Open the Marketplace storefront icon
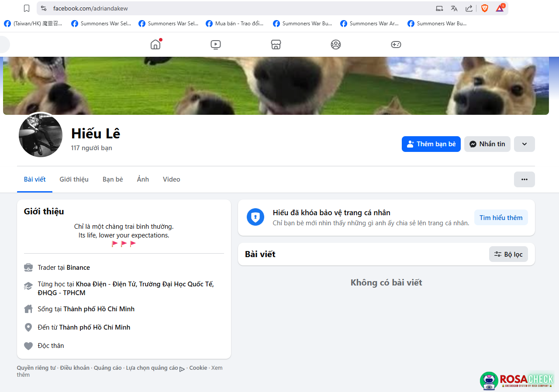The height and width of the screenshot is (392, 559). (x=276, y=45)
